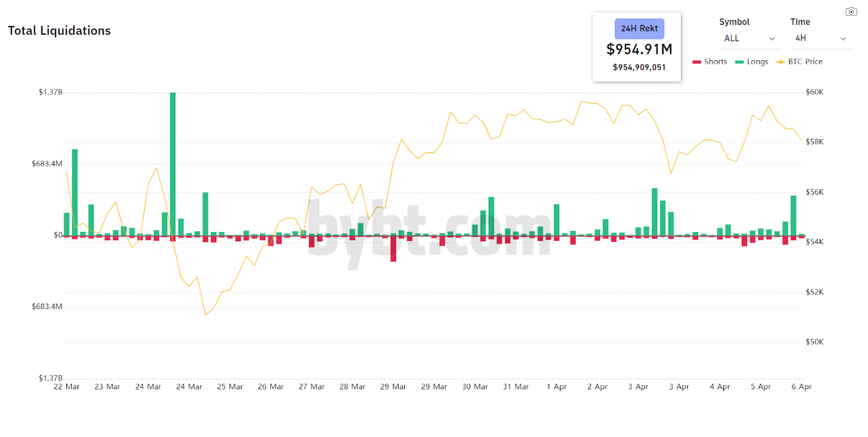This screenshot has height=437, width=868.
Task: Click the 26 Mar axis label
Action: (271, 387)
